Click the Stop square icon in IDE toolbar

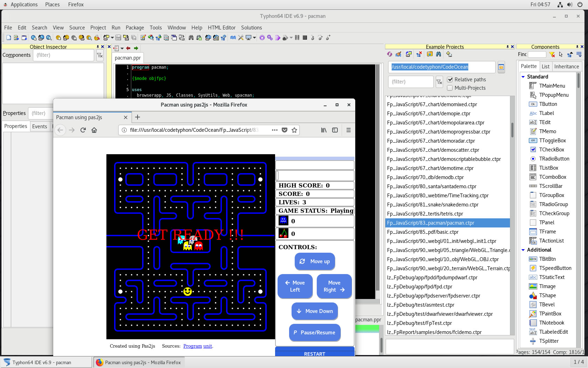click(x=305, y=38)
